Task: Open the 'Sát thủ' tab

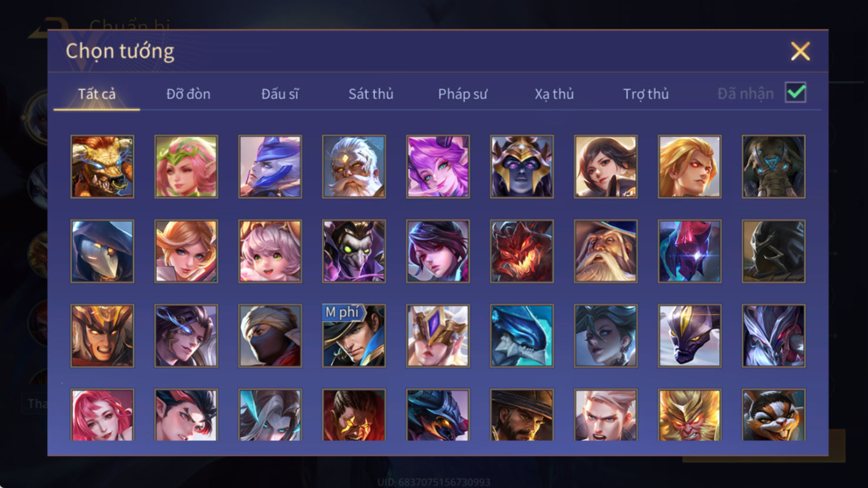Action: [371, 94]
